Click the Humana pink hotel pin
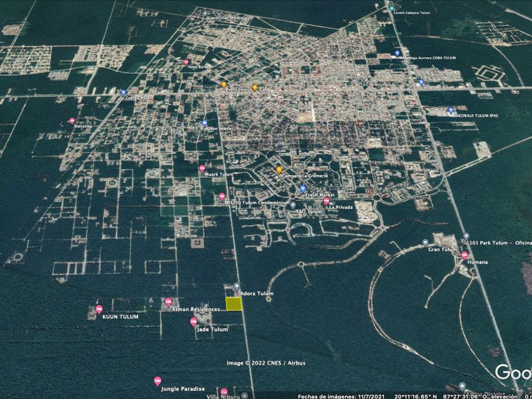The height and width of the screenshot is (399, 532). [x=464, y=255]
